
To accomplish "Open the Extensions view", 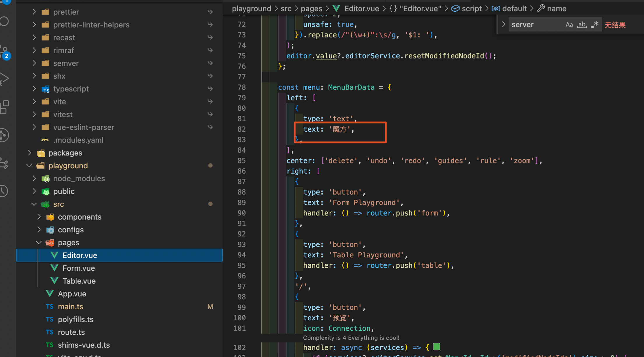I will pos(4,107).
